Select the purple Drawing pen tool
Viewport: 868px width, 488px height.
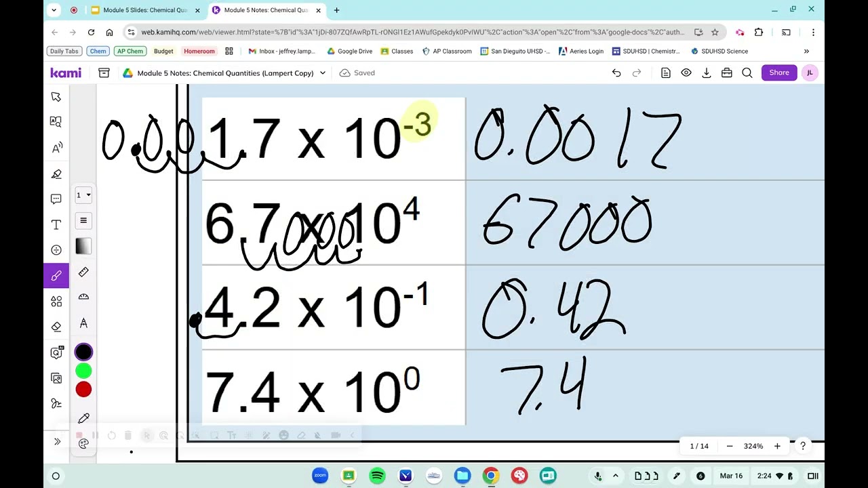pyautogui.click(x=56, y=276)
